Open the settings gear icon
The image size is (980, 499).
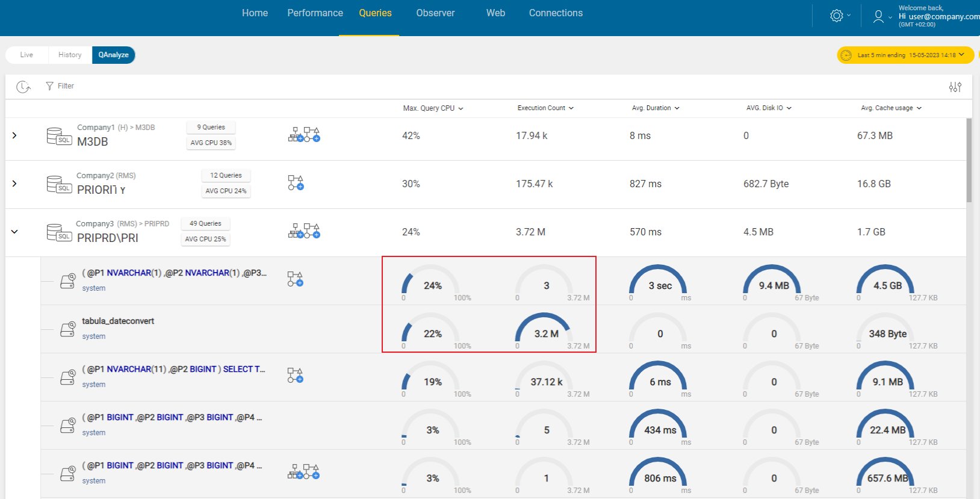[x=836, y=16]
